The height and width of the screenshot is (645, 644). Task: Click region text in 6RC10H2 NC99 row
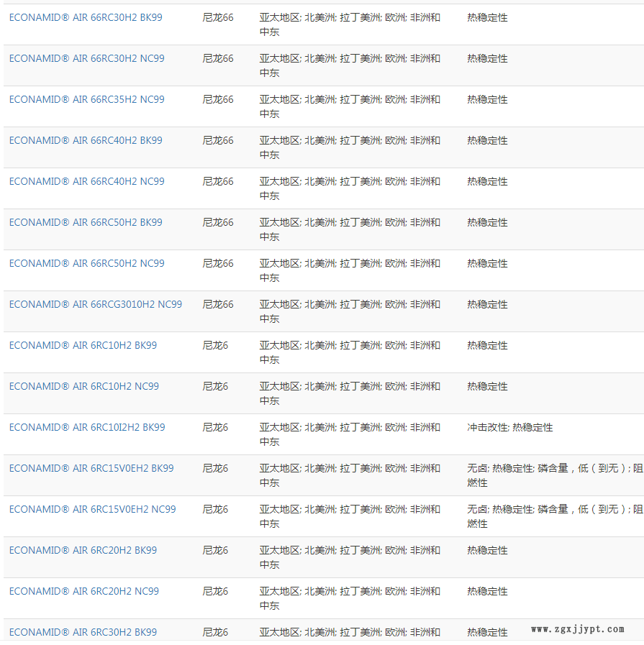click(x=350, y=393)
